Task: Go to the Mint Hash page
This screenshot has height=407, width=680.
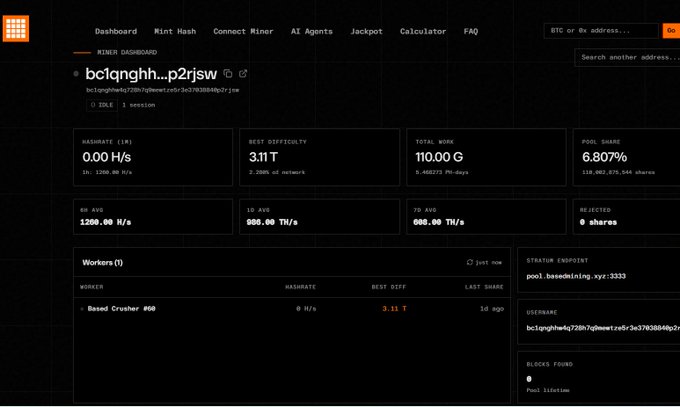Action: 175,31
